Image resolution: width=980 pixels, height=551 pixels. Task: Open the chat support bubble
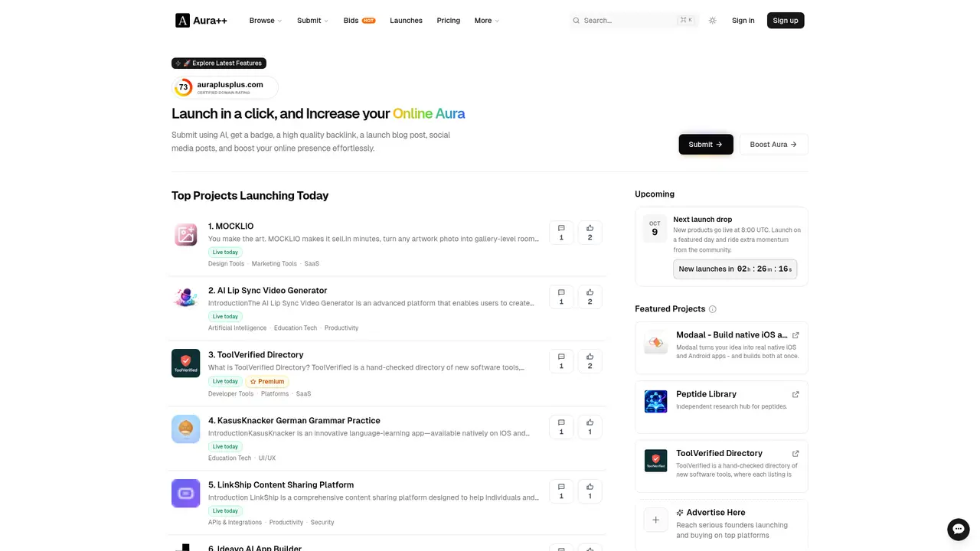tap(959, 530)
